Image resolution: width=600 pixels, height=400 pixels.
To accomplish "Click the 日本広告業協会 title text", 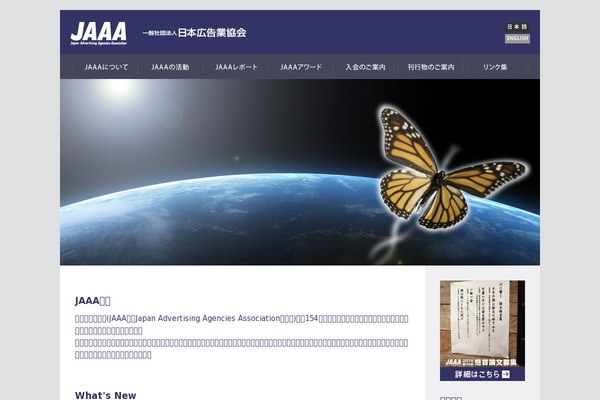I will (x=212, y=33).
